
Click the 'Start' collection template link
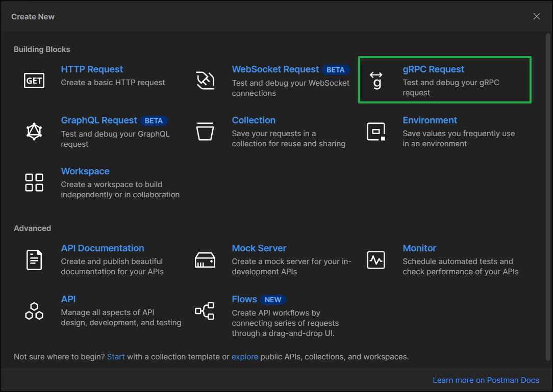(x=116, y=357)
